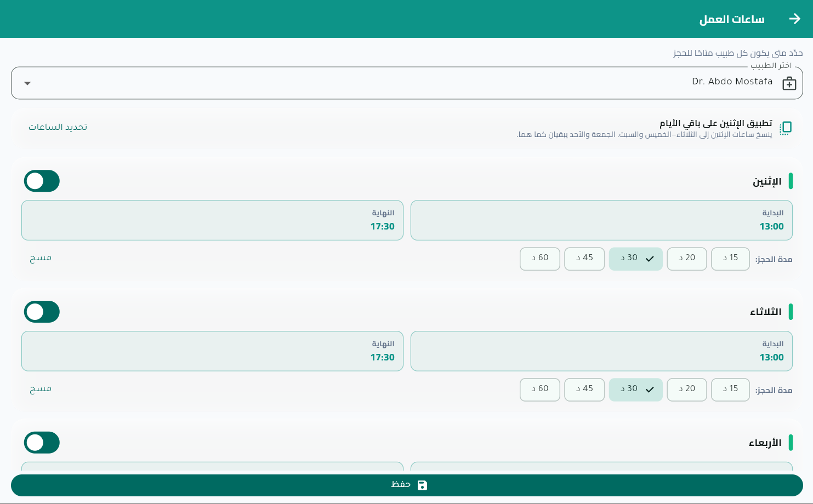The height and width of the screenshot is (504, 813).
Task: Select 45 minute duration for Monday
Action: point(584,259)
